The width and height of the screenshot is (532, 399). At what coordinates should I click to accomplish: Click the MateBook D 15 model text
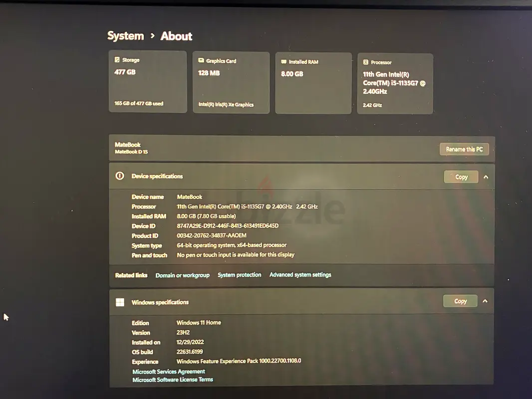131,152
